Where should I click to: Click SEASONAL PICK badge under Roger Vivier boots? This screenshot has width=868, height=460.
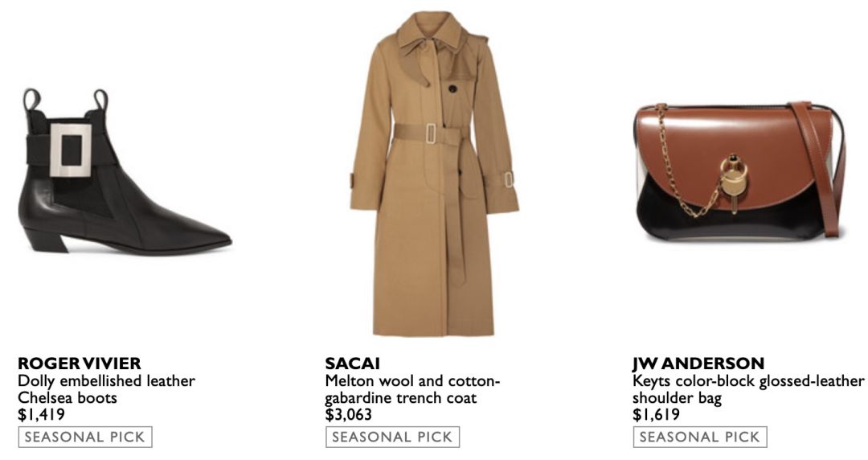84,437
